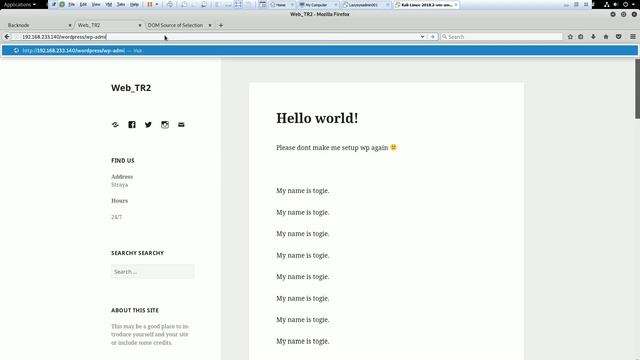Click the VMware fullscreen icon

pyautogui.click(x=238, y=4)
